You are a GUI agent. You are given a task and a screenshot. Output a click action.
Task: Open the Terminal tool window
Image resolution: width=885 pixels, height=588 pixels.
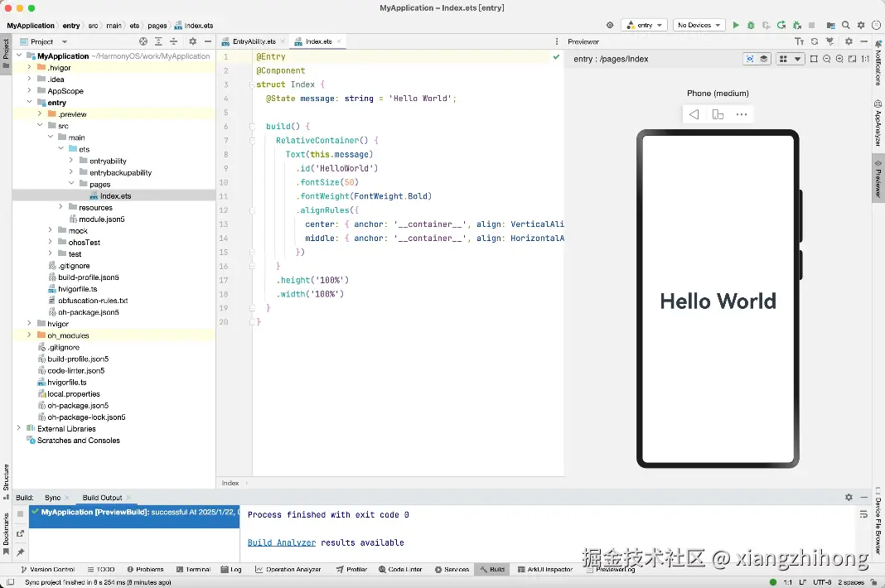click(194, 570)
